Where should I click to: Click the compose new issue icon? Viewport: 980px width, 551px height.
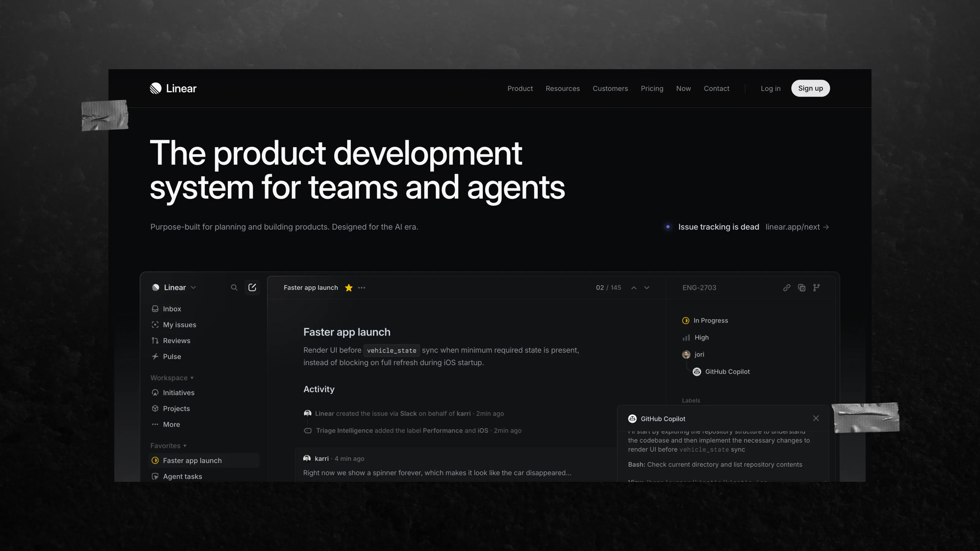[252, 287]
